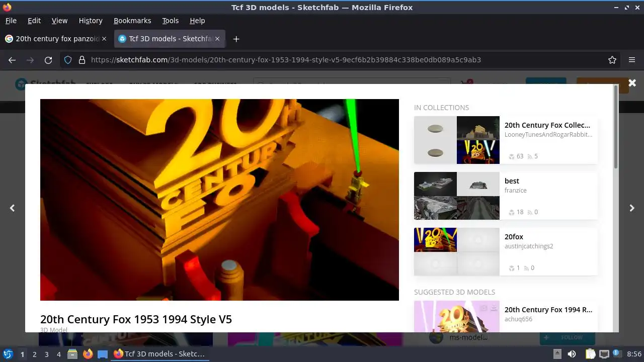This screenshot has width=644, height=362.
Task: Open Firefox hamburger application menu
Action: coord(632,60)
